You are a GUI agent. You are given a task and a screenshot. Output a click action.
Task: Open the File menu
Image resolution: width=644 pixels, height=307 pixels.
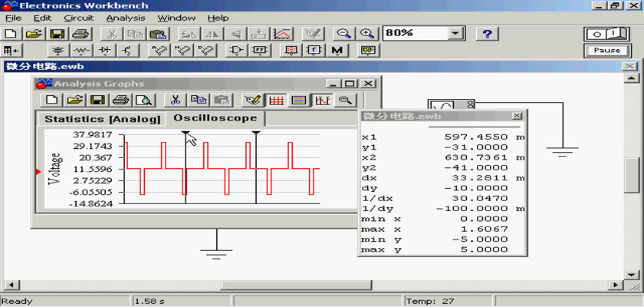tap(14, 18)
